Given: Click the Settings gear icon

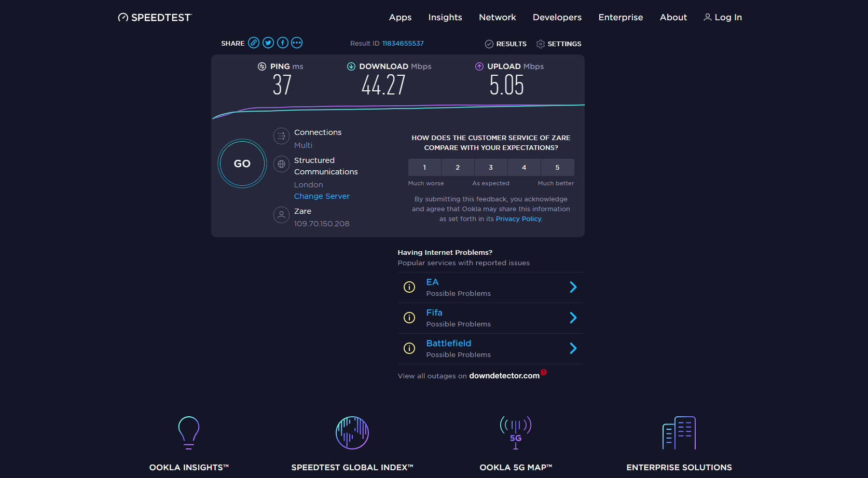Looking at the screenshot, I should pos(541,44).
